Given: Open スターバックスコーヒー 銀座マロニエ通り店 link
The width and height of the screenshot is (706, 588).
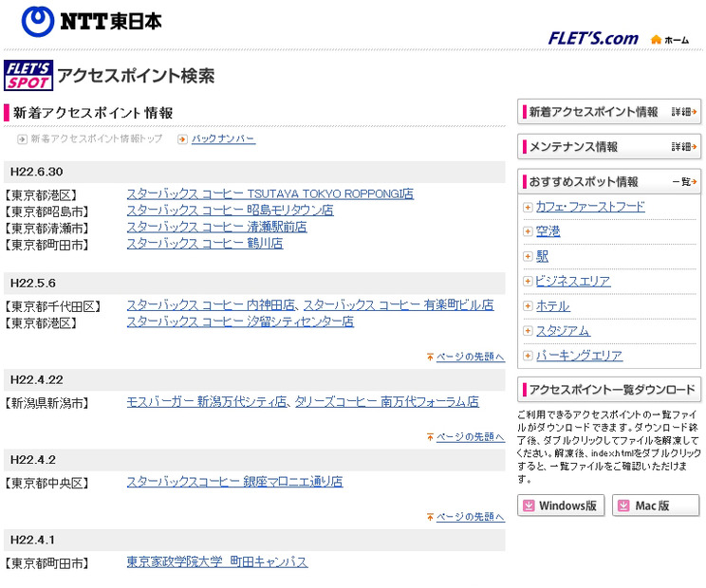Looking at the screenshot, I should tap(234, 482).
